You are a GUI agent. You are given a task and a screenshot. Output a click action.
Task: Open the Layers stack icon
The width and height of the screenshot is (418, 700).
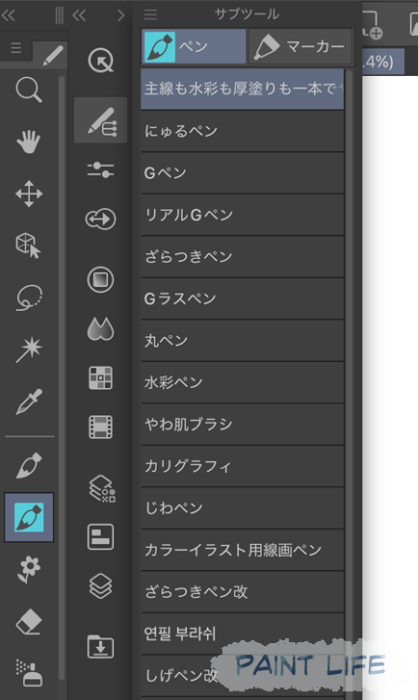(100, 586)
